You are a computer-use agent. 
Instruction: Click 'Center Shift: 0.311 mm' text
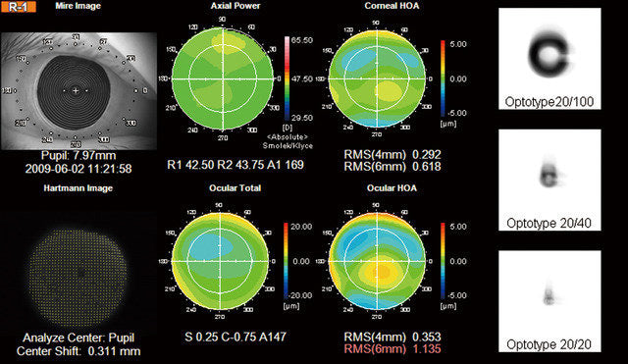pos(78,351)
